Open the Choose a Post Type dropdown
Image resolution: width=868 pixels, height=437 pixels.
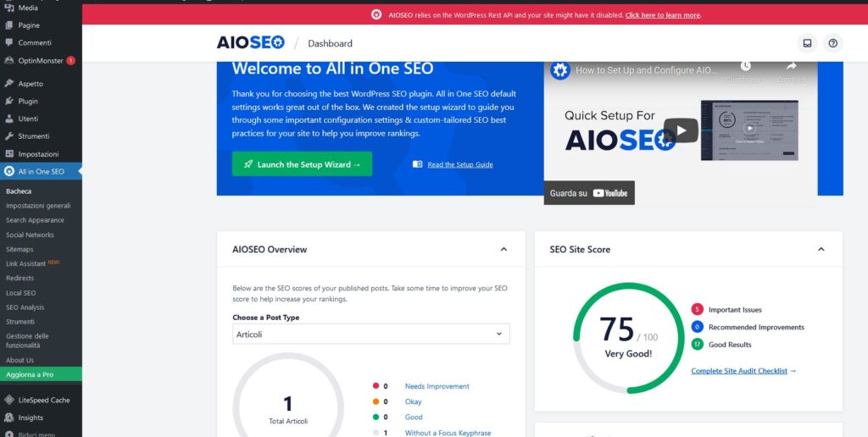tap(371, 335)
